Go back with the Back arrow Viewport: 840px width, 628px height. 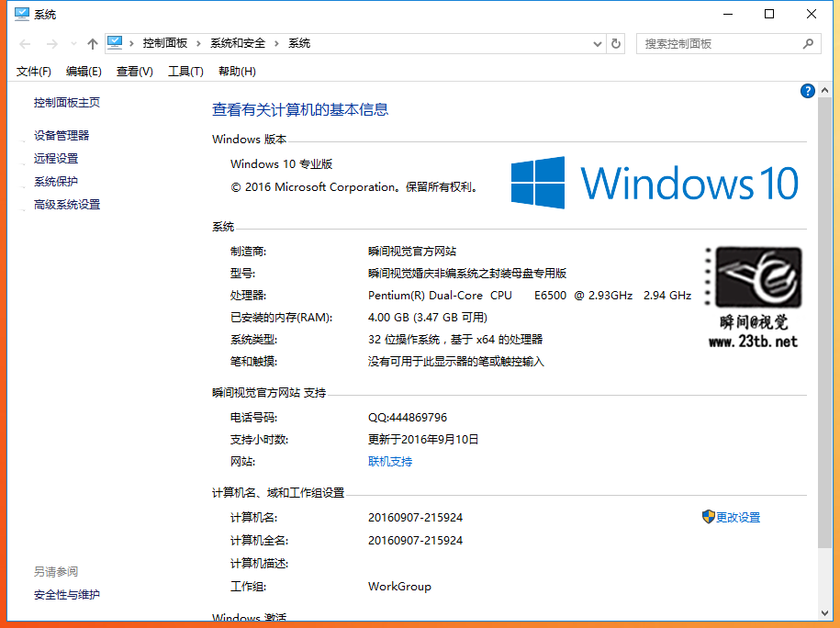(x=25, y=44)
